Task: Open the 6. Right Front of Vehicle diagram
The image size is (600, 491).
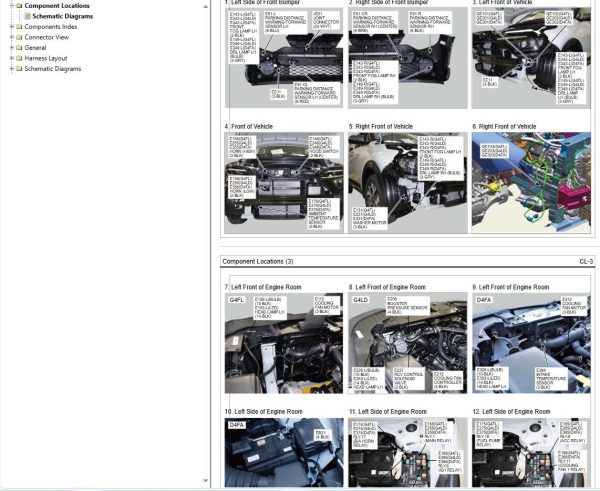Action: point(531,183)
